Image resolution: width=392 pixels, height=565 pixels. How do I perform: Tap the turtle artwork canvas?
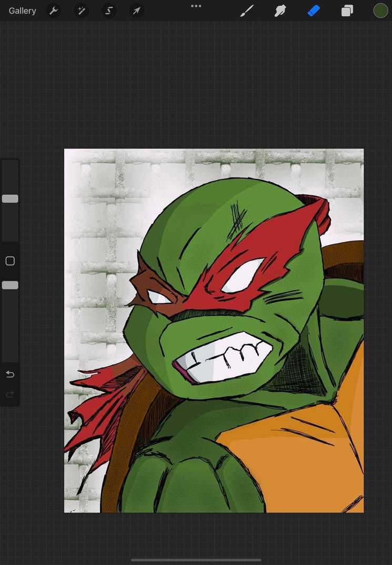click(x=214, y=331)
